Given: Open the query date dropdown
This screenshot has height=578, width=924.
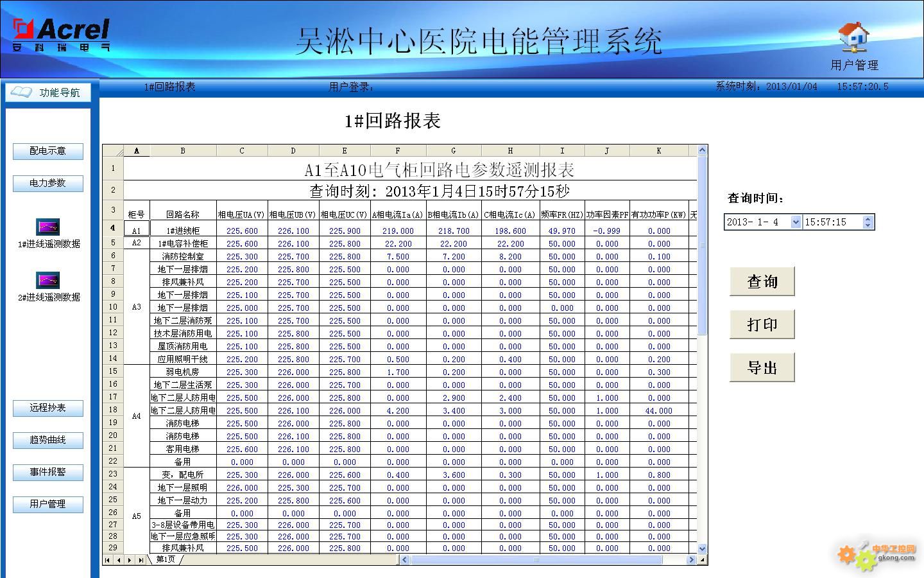Looking at the screenshot, I should pyautogui.click(x=796, y=222).
